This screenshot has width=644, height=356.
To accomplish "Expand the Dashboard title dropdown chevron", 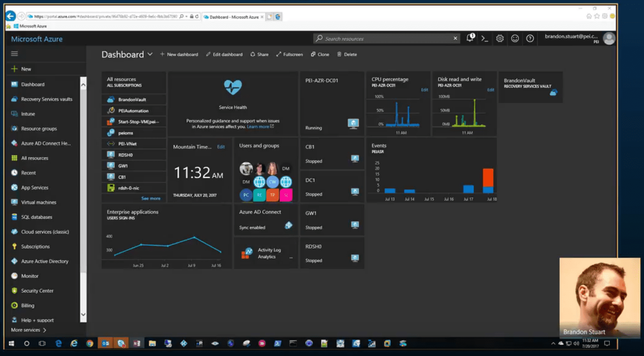I will click(150, 54).
